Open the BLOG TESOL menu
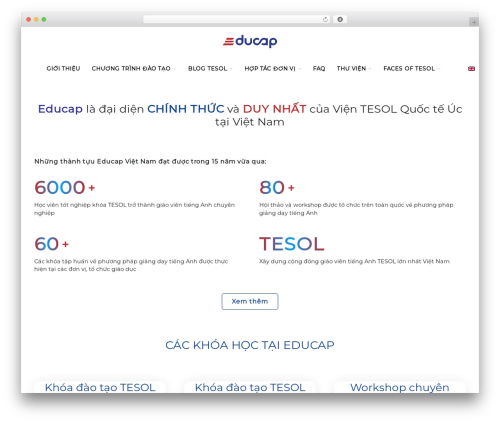Screen dimensions: 500x423 [x=207, y=69]
